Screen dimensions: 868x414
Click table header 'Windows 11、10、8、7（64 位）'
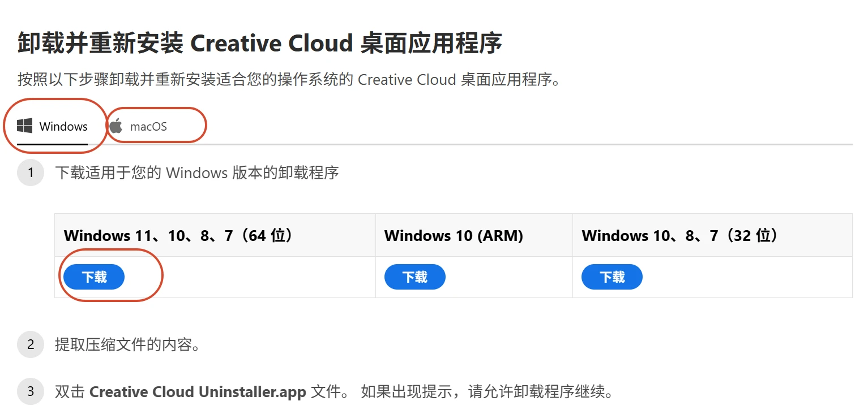click(x=179, y=235)
